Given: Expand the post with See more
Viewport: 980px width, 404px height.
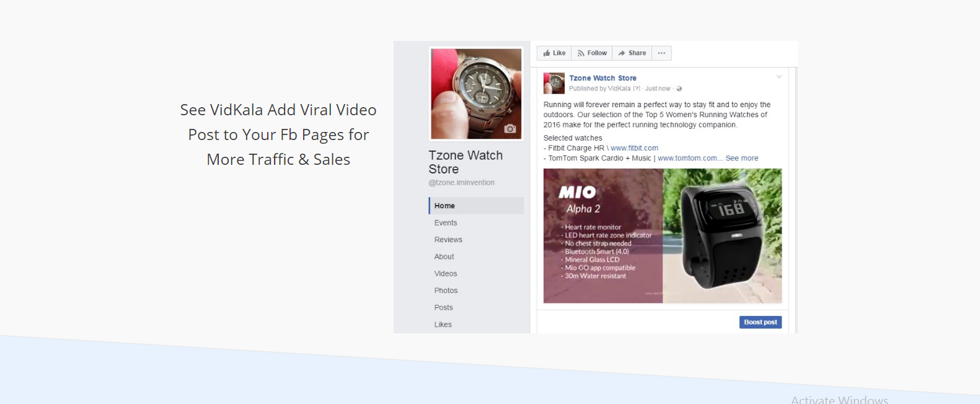Looking at the screenshot, I should click(x=742, y=158).
